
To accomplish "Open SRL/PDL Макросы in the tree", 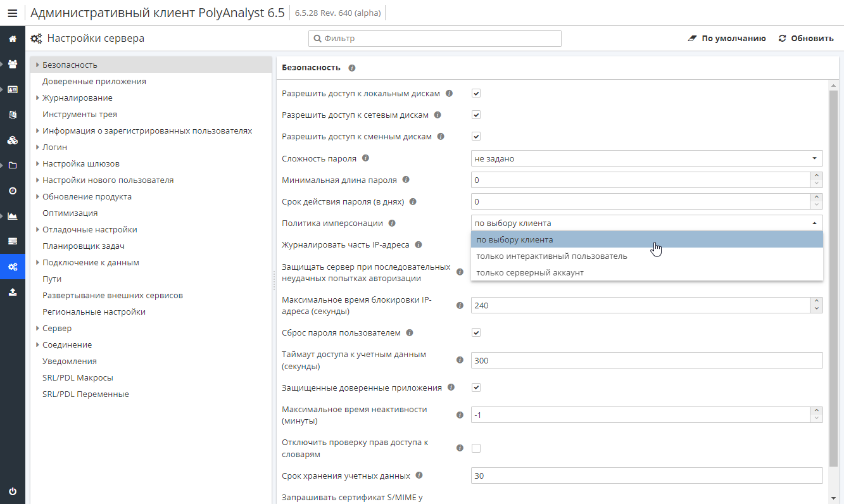I will [x=78, y=378].
